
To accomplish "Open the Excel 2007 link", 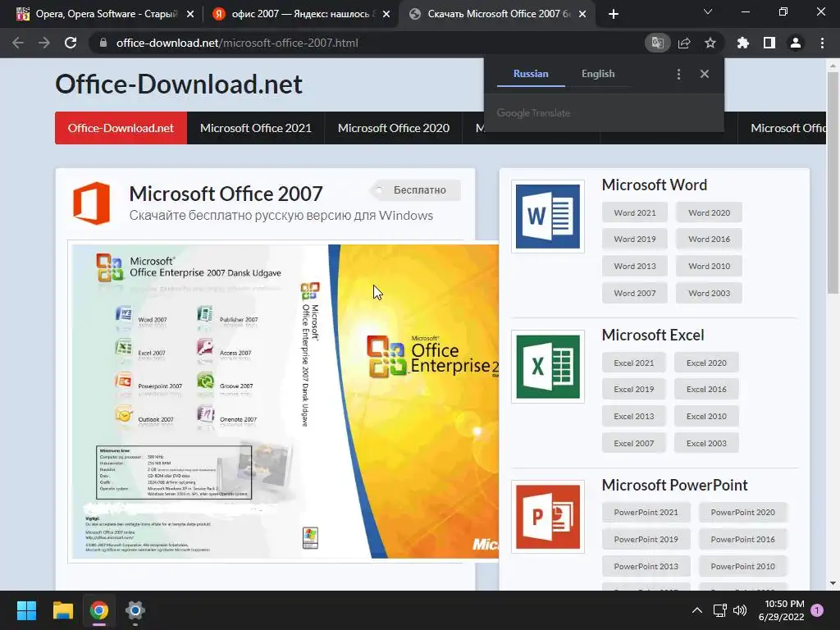I will click(634, 443).
